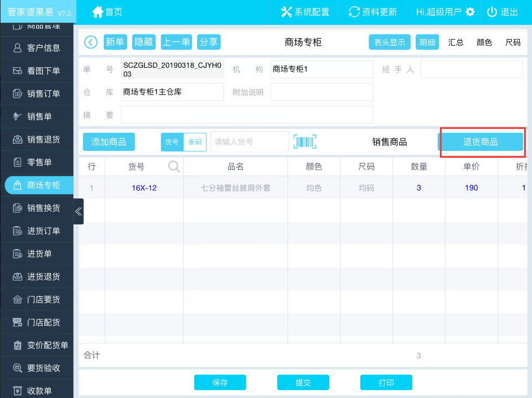Select 退货商品 tab
532x398 pixels.
[x=481, y=141]
